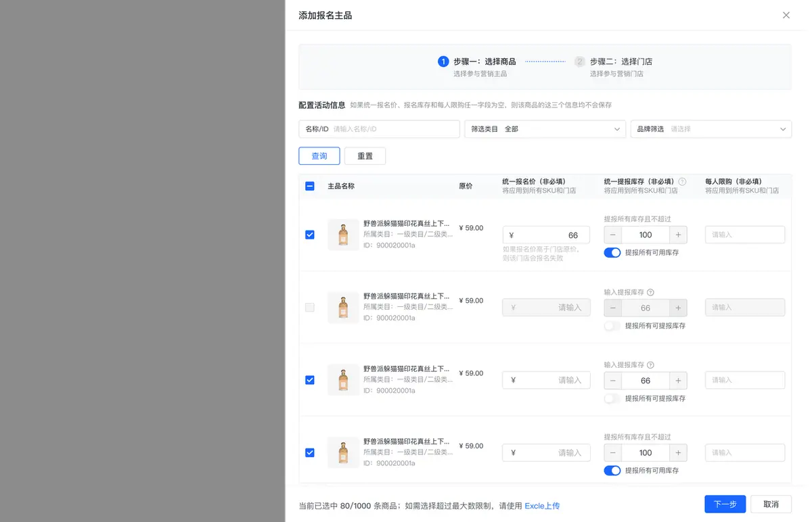Screen dimensions: 812x522
Task: Click stock value 66 in third row
Action: [646, 380]
